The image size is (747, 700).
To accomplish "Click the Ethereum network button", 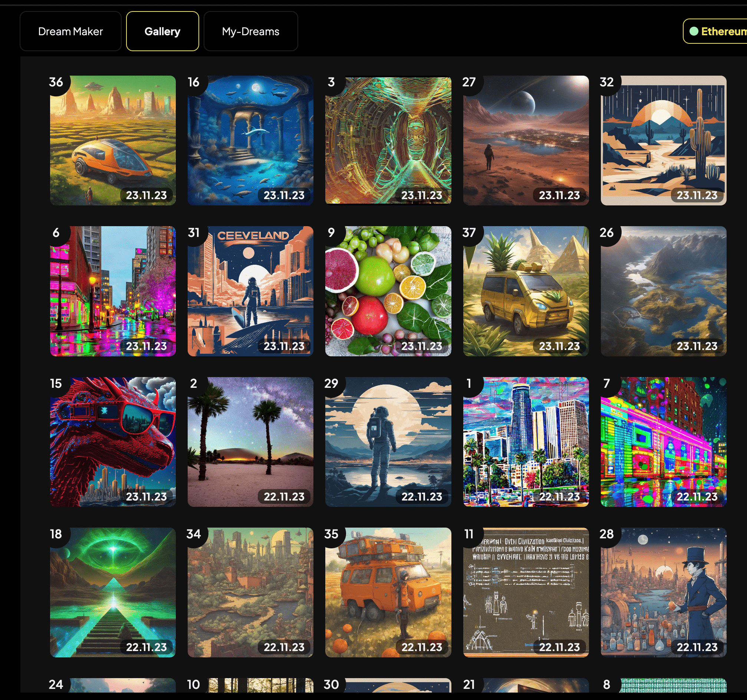I will click(x=717, y=31).
